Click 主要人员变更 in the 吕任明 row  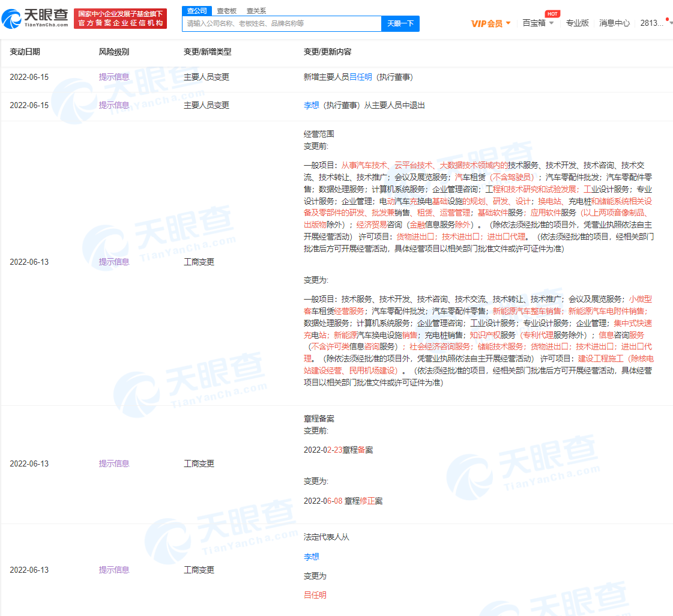click(x=207, y=77)
